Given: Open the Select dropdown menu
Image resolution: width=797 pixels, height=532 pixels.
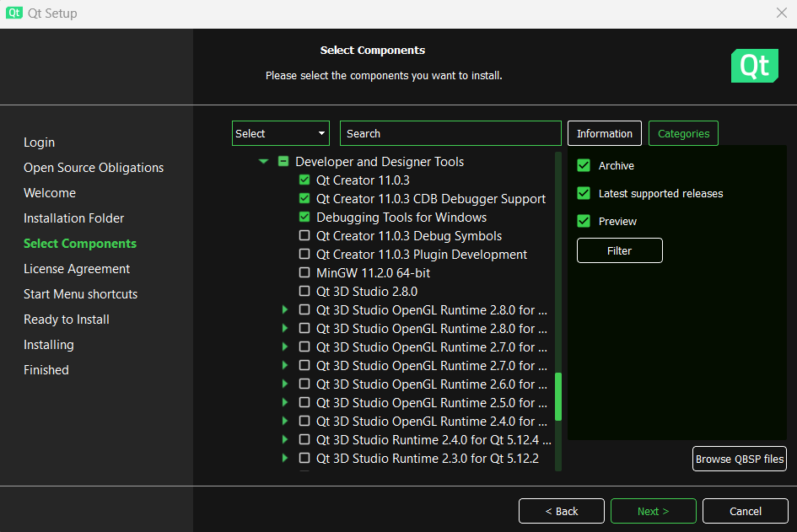Looking at the screenshot, I should pos(280,133).
